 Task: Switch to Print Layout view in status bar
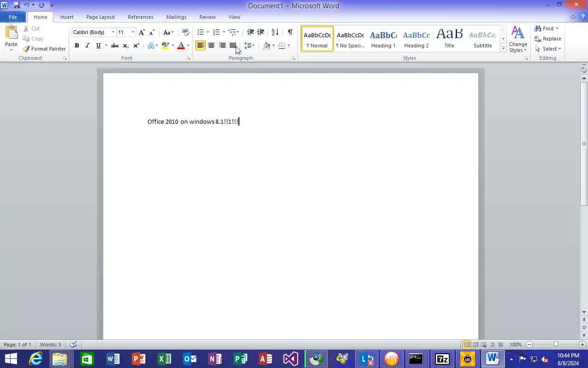pyautogui.click(x=467, y=345)
